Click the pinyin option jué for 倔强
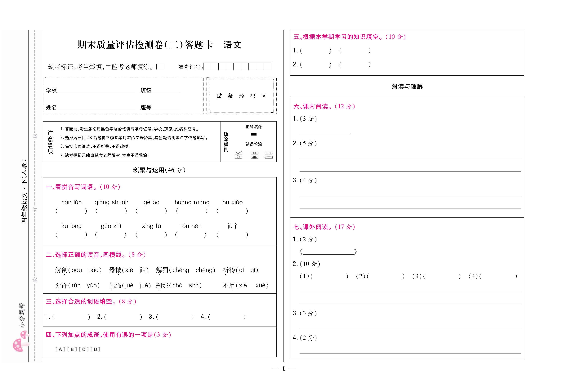Screen dimensions: 567x392 pos(144,285)
